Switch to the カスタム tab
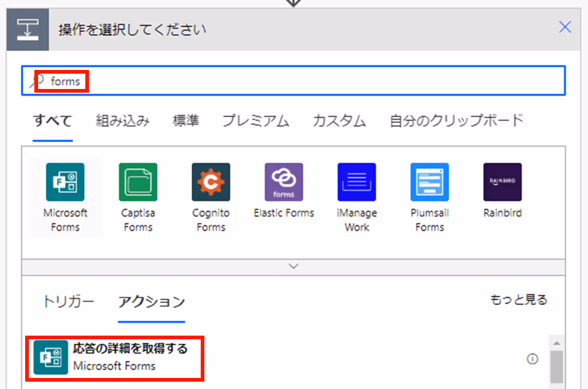 pos(339,121)
